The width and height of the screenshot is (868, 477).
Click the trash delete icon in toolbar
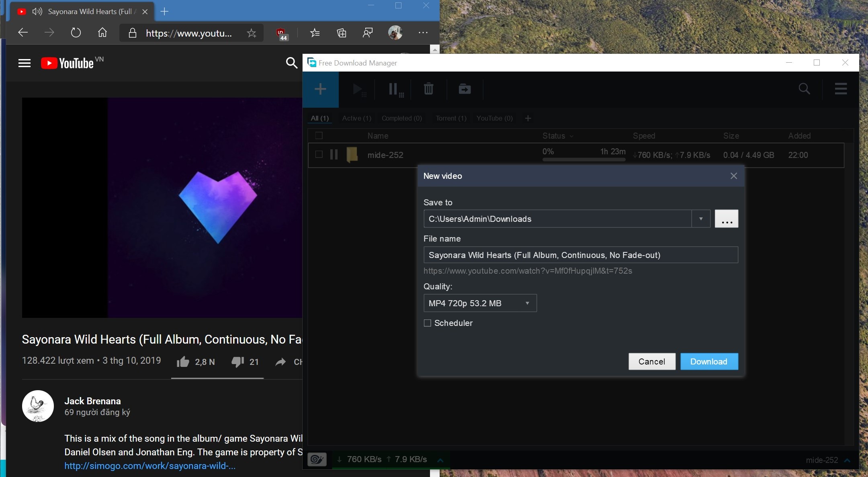pyautogui.click(x=428, y=89)
